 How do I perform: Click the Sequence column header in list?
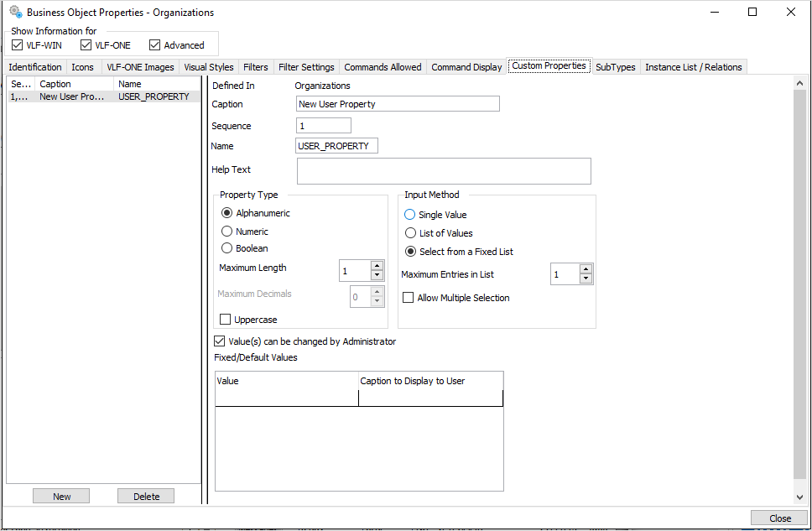[21, 84]
